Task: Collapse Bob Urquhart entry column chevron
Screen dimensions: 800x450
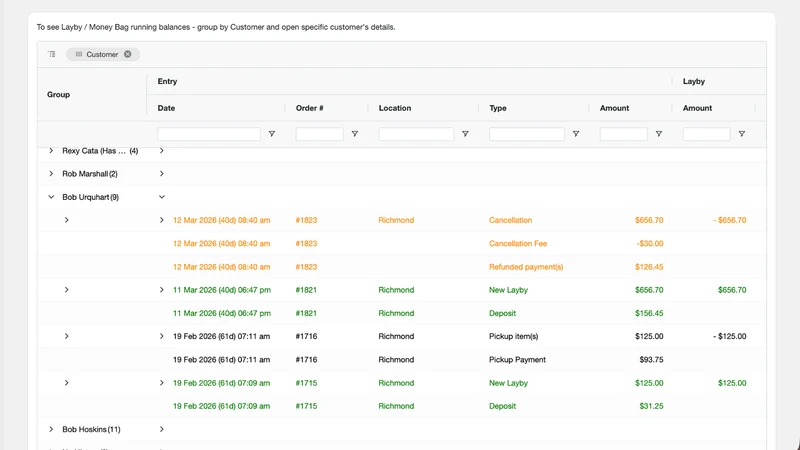Action: pos(161,197)
